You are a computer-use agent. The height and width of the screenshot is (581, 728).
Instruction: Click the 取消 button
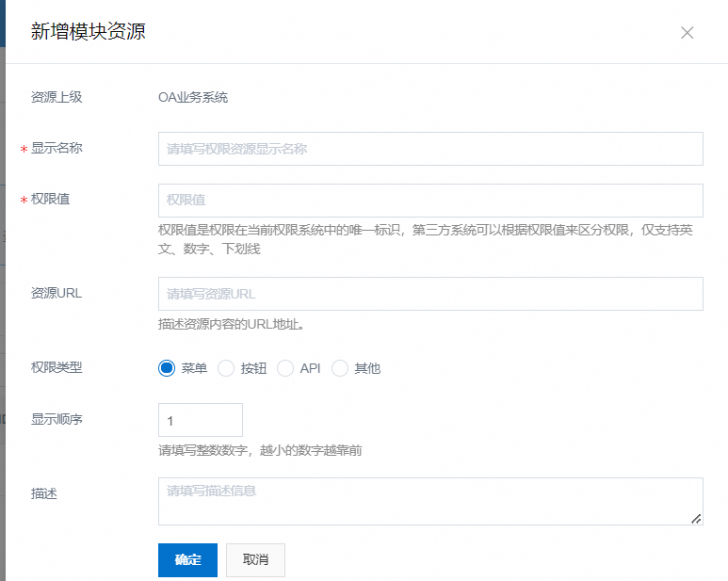(255, 559)
